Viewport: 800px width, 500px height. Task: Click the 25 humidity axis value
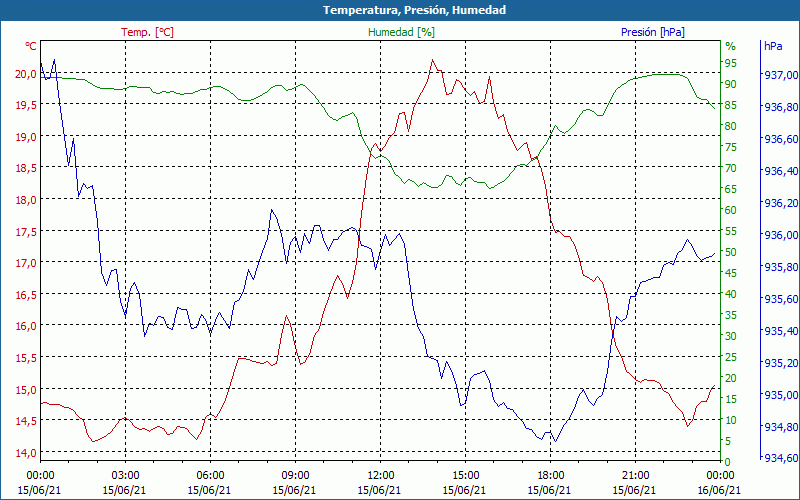[731, 357]
